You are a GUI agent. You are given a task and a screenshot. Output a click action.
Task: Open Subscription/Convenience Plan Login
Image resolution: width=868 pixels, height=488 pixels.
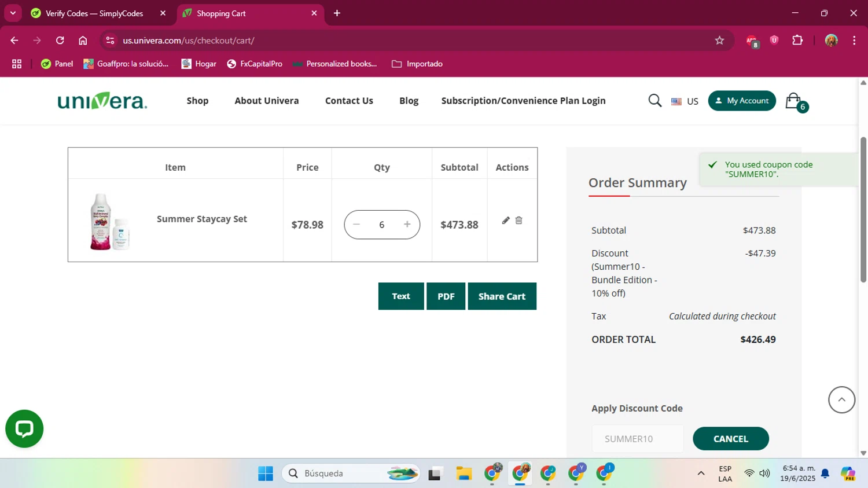coord(523,101)
